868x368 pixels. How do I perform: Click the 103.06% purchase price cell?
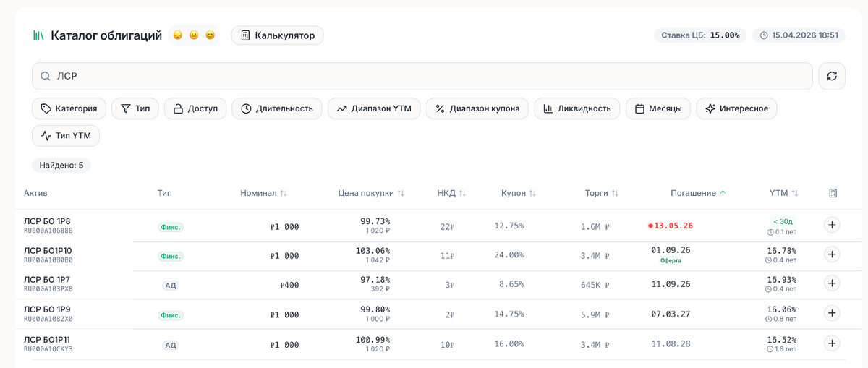point(373,250)
